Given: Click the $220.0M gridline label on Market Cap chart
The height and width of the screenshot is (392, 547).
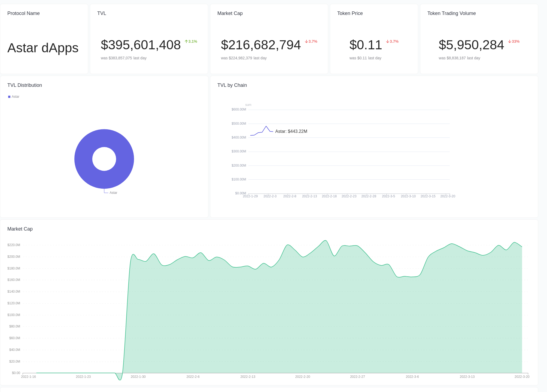Looking at the screenshot, I should [x=14, y=245].
